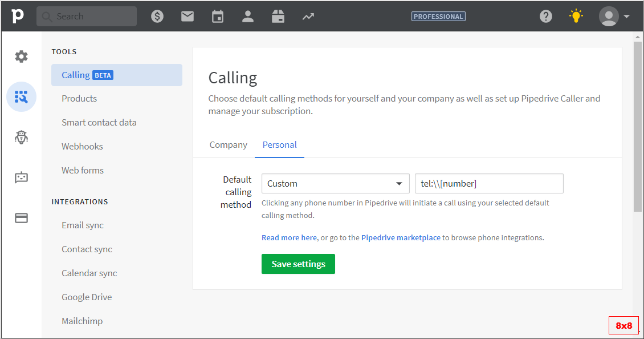The height and width of the screenshot is (339, 644).
Task: Switch to the Company tab
Action: [229, 145]
